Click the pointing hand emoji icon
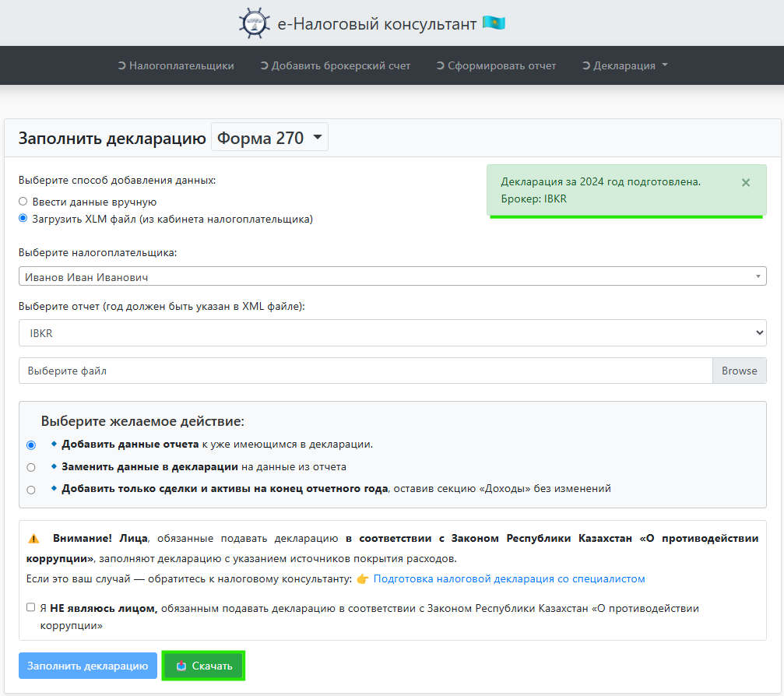784x696 pixels. pos(363,579)
